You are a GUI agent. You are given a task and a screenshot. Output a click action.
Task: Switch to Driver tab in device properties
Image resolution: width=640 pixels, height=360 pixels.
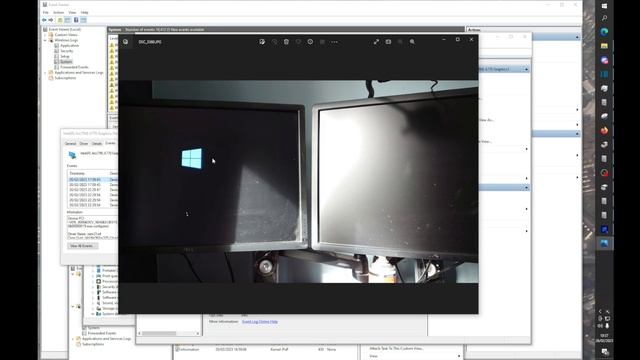tap(84, 143)
